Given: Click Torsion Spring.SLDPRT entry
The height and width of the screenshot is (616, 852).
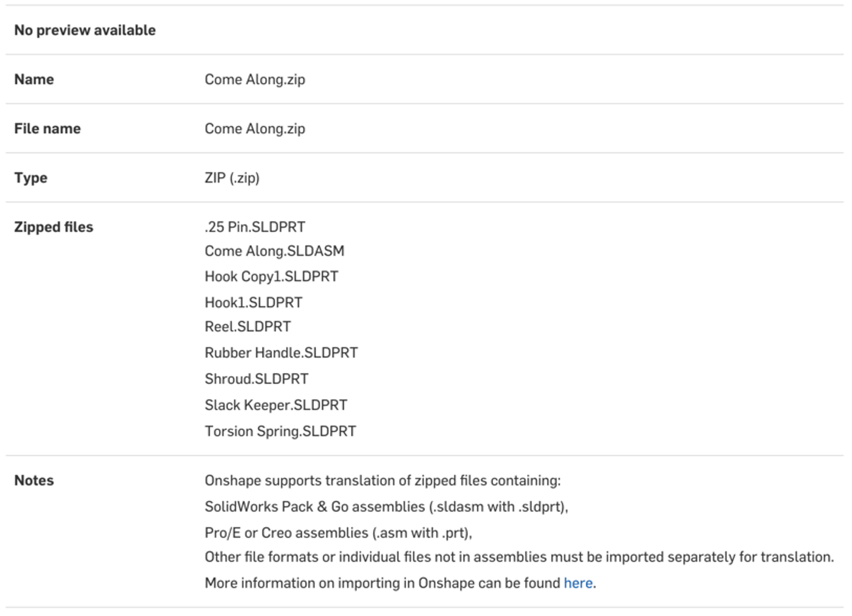Looking at the screenshot, I should (280, 431).
